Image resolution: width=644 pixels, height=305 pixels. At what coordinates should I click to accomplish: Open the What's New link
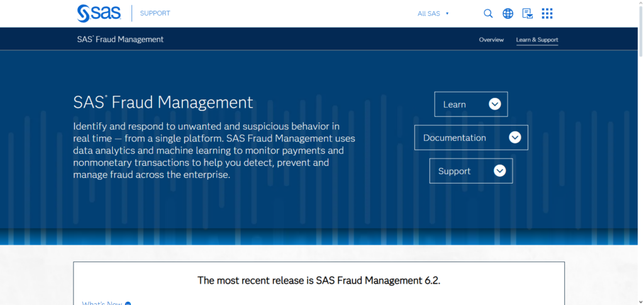[103, 303]
